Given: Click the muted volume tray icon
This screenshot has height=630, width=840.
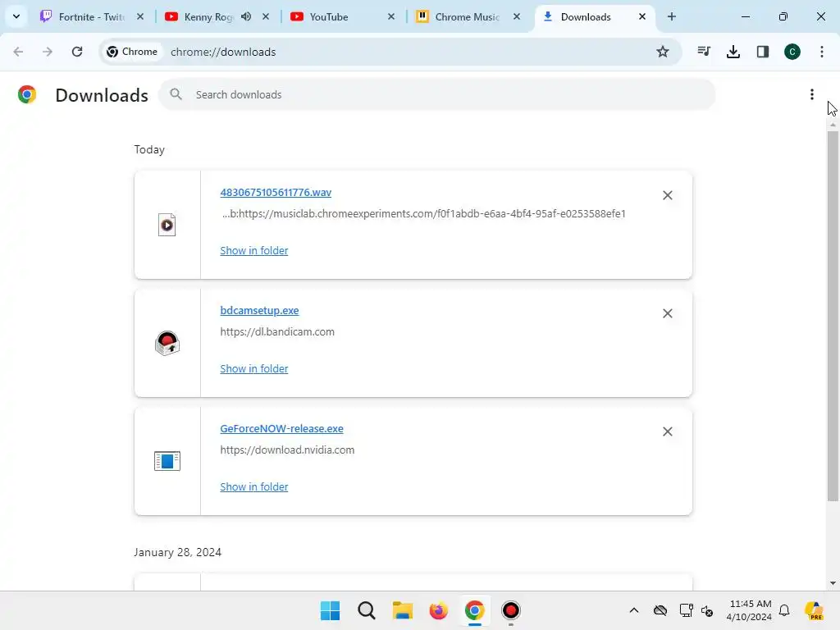Looking at the screenshot, I should pyautogui.click(x=707, y=610).
